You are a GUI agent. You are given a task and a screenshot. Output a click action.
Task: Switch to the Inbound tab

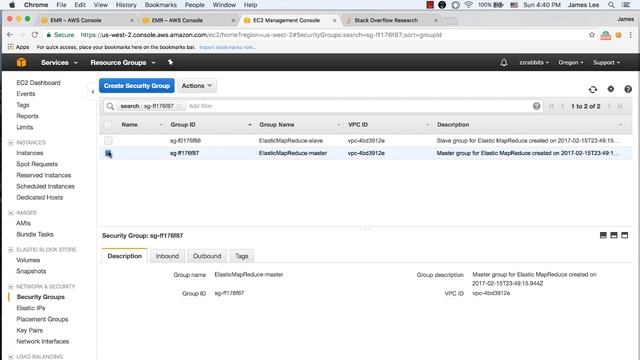point(167,256)
